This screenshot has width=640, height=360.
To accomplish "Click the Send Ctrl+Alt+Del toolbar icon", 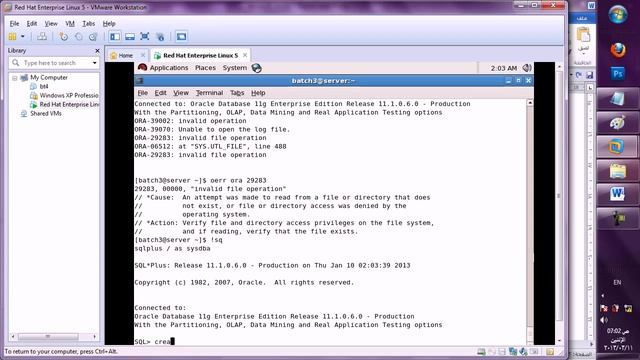I will pos(42,37).
